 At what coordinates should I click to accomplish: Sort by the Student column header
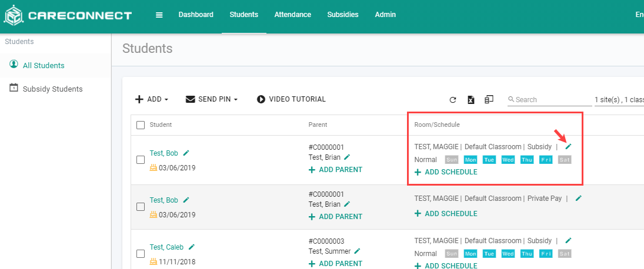pos(161,125)
